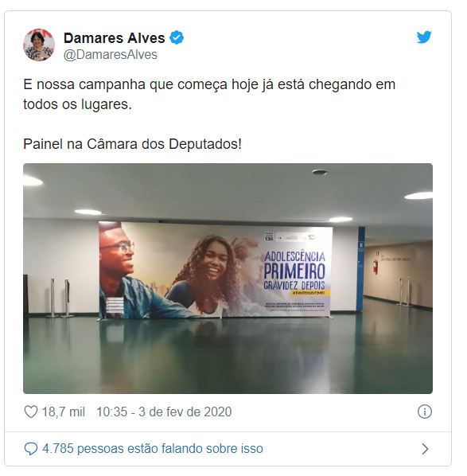Open "4.785 pessoas estão falando sobre isso"
Image resolution: width=467 pixels, height=476 pixels.
(x=153, y=449)
